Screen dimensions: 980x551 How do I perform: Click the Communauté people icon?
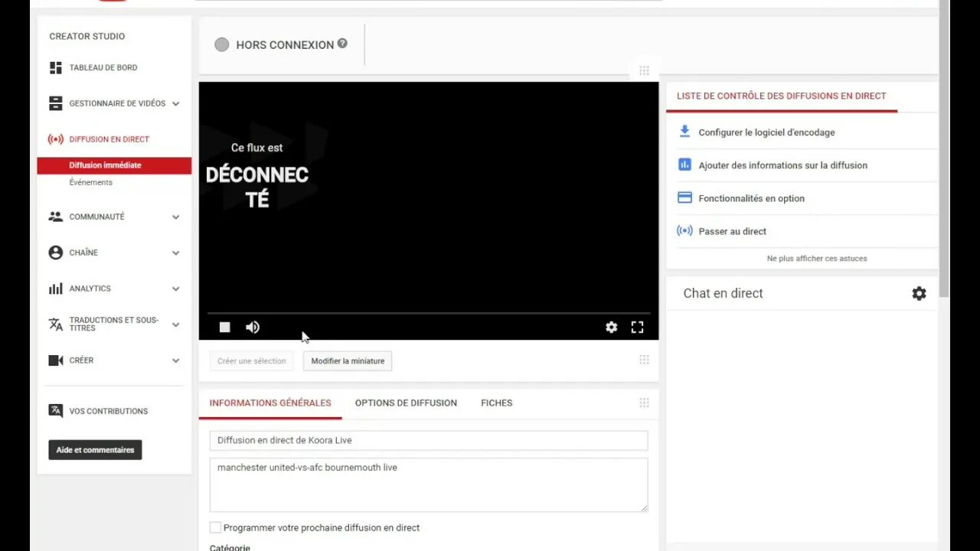(56, 217)
